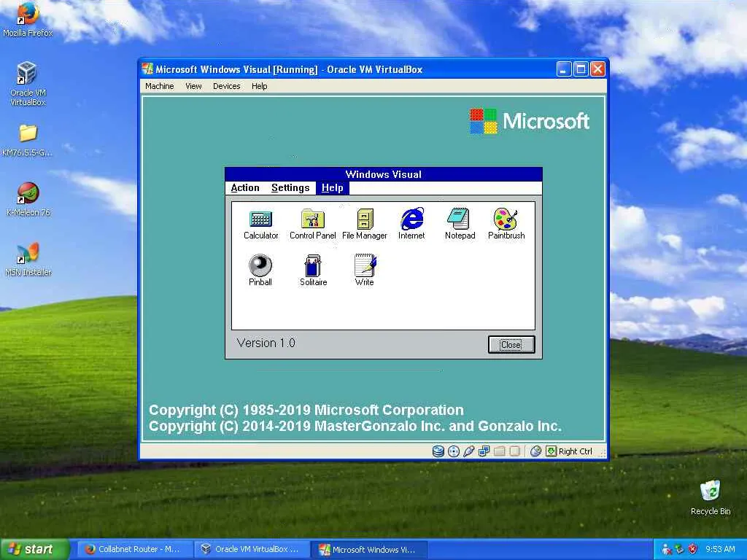Select the KM76.5.5-G folder on desktop
This screenshot has width=747, height=560.
point(28,140)
